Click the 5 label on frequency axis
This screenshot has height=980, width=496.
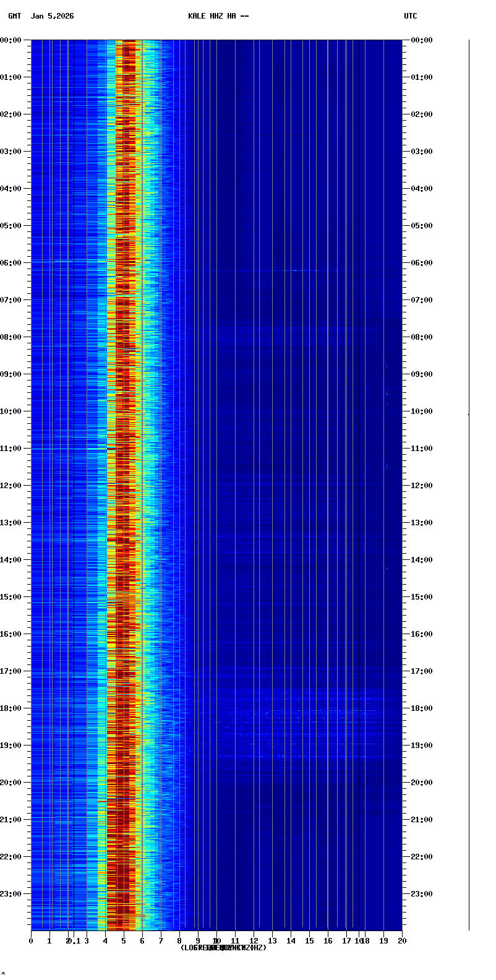tap(124, 941)
